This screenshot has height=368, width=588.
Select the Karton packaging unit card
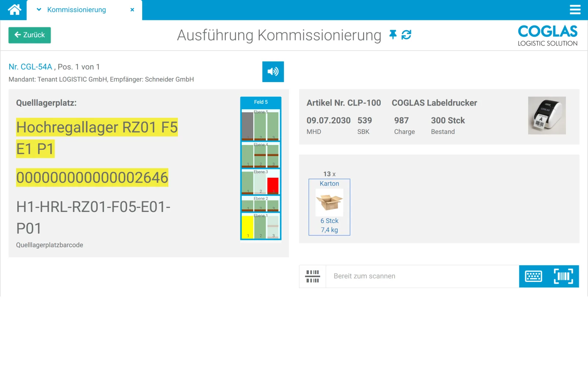point(329,207)
